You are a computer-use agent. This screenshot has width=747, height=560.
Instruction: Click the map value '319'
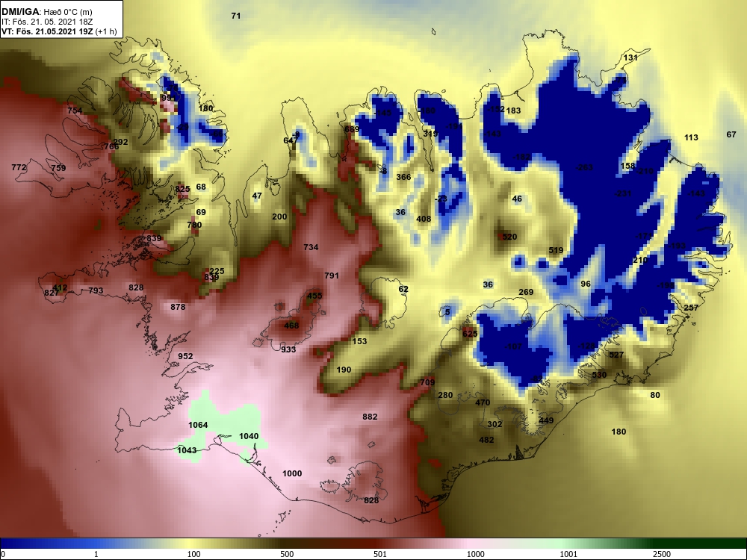pyautogui.click(x=430, y=134)
